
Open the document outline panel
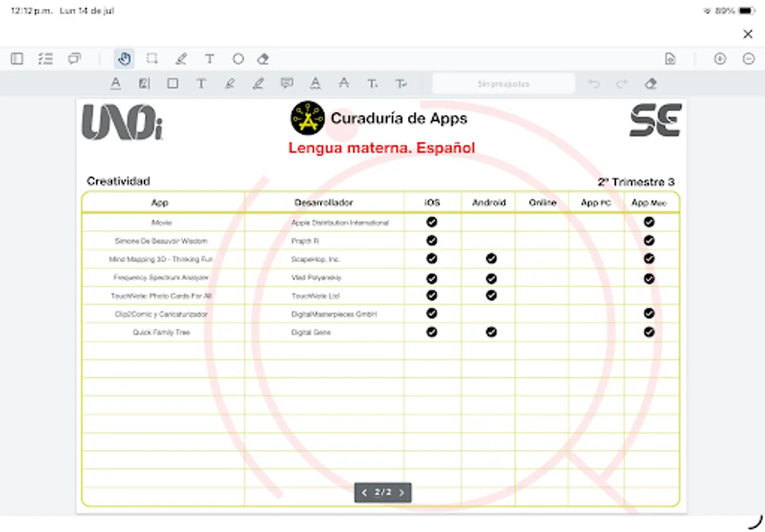click(46, 59)
